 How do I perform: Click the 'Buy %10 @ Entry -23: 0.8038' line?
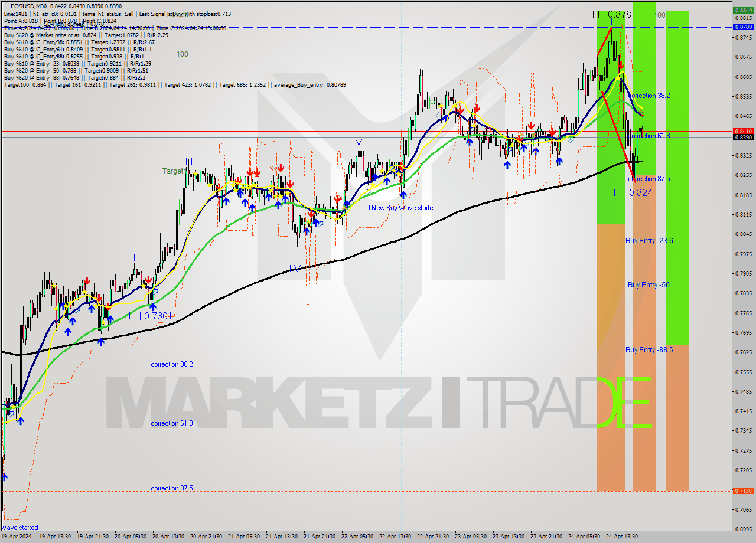77,64
